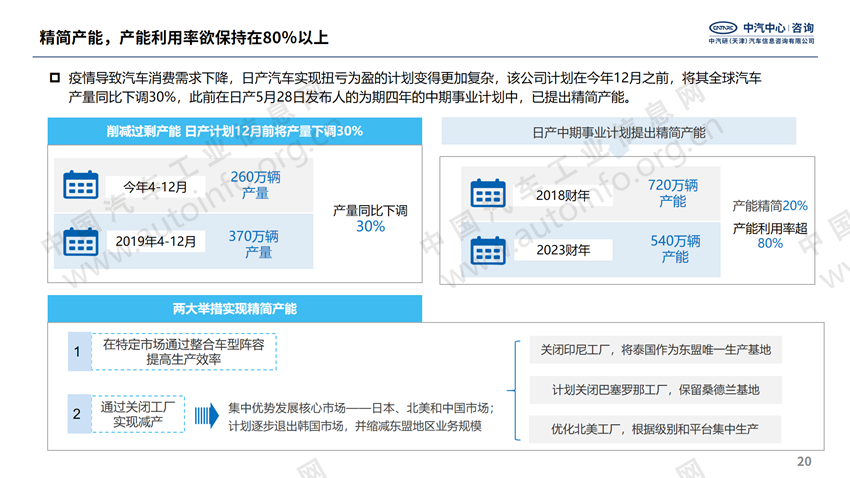Image resolution: width=850 pixels, height=478 pixels.
Task: Click the box 计划关闭巴塞罗那工厂，保留桑德兰基地
Action: 655,390
